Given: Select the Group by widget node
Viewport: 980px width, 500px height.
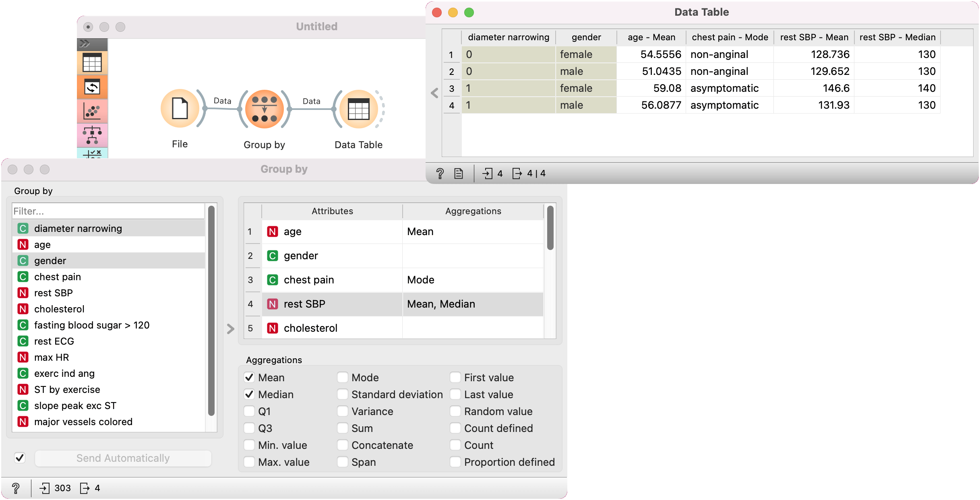Looking at the screenshot, I should [x=264, y=109].
